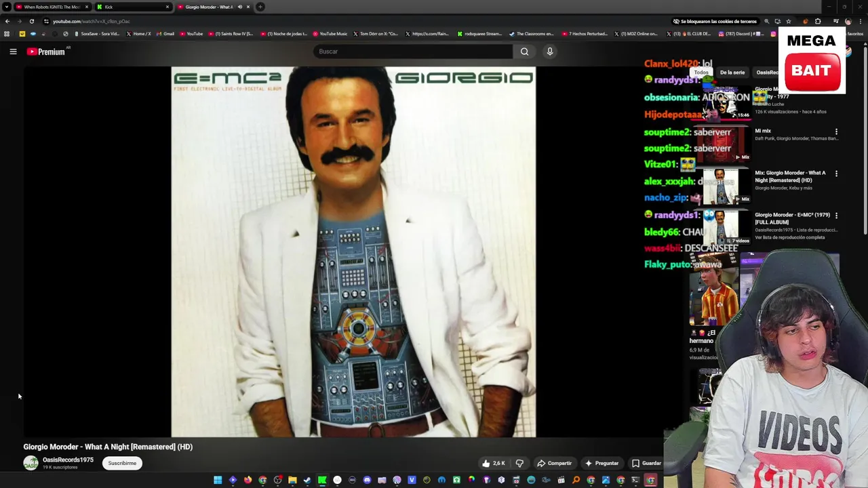Close the When Robots IGNITE tab
Image resolution: width=868 pixels, height=488 pixels.
tap(87, 7)
